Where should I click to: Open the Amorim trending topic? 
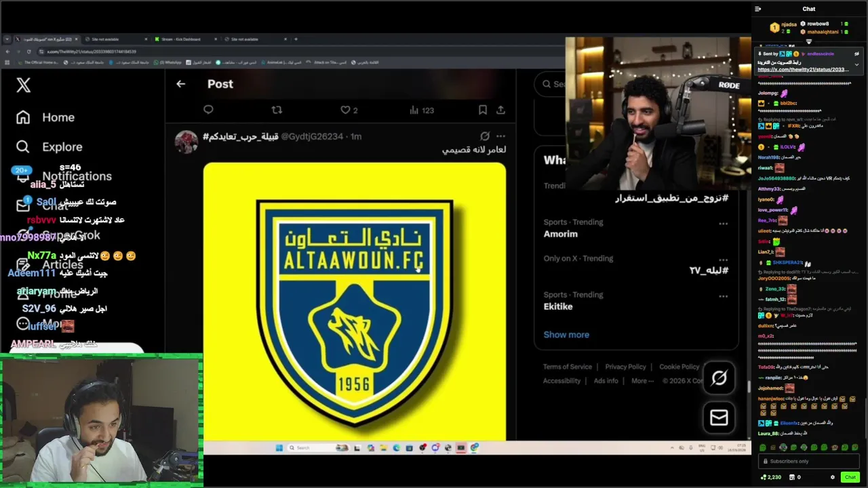pyautogui.click(x=560, y=234)
